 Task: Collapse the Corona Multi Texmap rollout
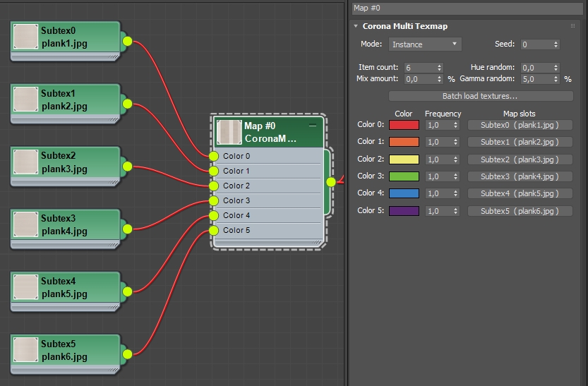click(x=356, y=26)
